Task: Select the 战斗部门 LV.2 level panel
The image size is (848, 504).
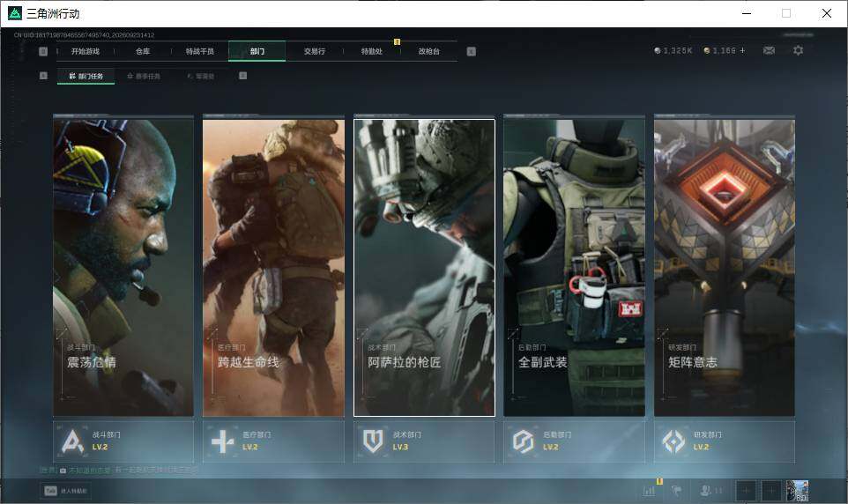Action: [x=123, y=441]
